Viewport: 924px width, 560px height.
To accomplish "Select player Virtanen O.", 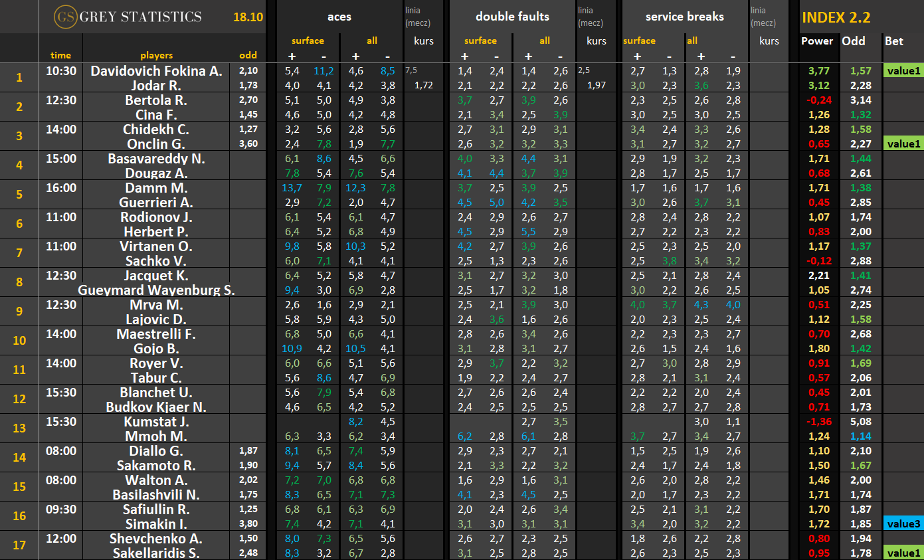I will point(157,246).
